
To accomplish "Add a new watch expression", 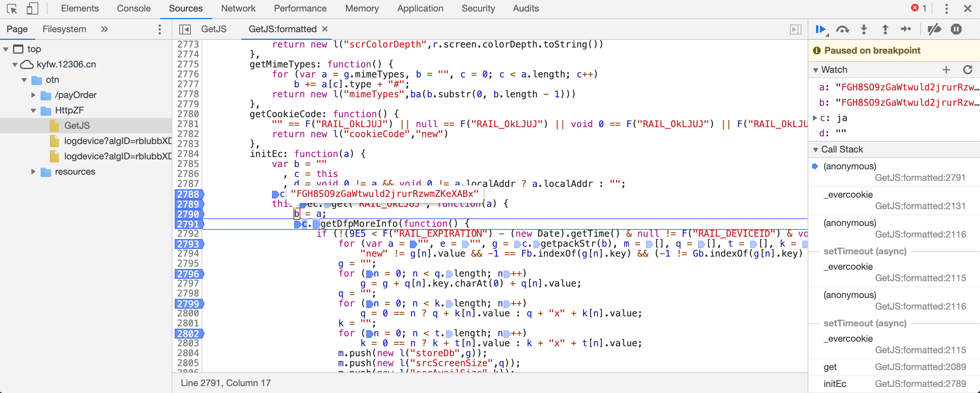I will pos(946,70).
